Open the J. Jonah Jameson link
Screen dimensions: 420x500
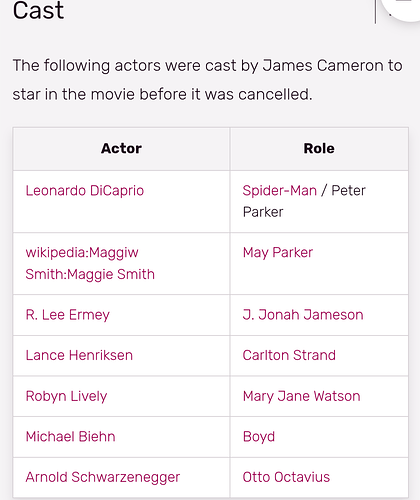(x=303, y=315)
